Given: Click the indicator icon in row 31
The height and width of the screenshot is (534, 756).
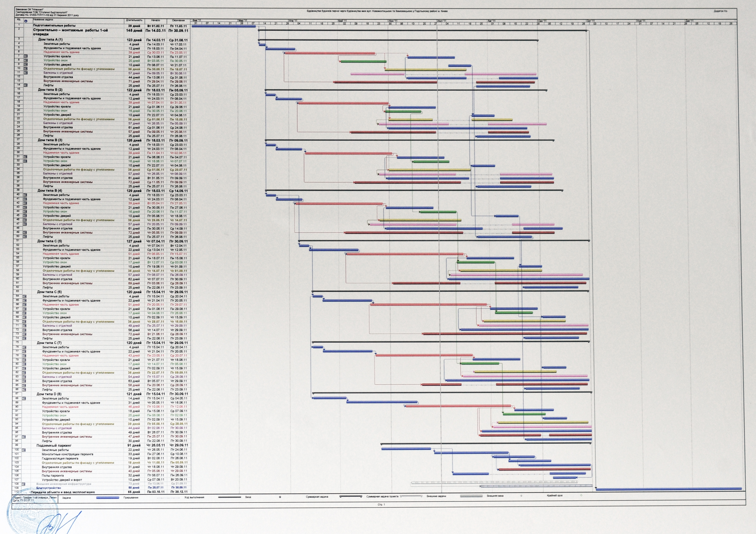Looking at the screenshot, I should pyautogui.click(x=25, y=157).
